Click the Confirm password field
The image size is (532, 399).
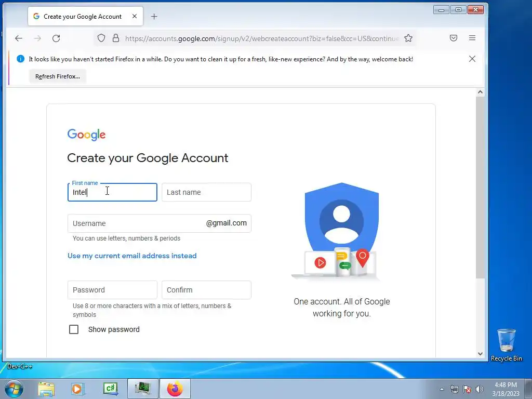207,290
